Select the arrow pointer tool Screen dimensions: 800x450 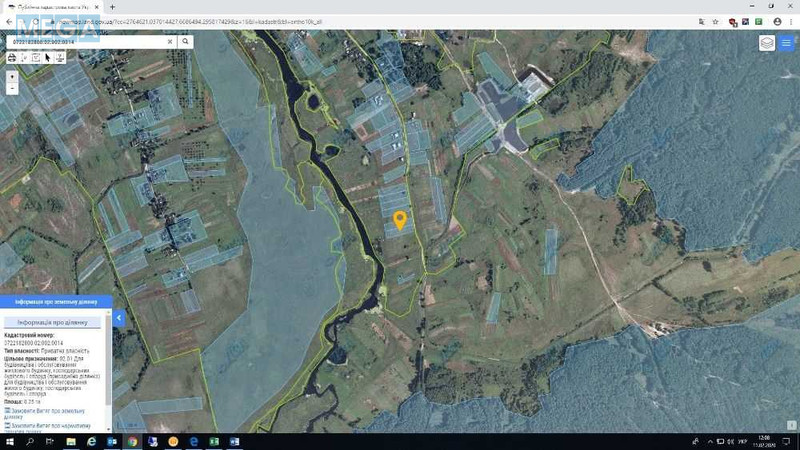(x=47, y=58)
